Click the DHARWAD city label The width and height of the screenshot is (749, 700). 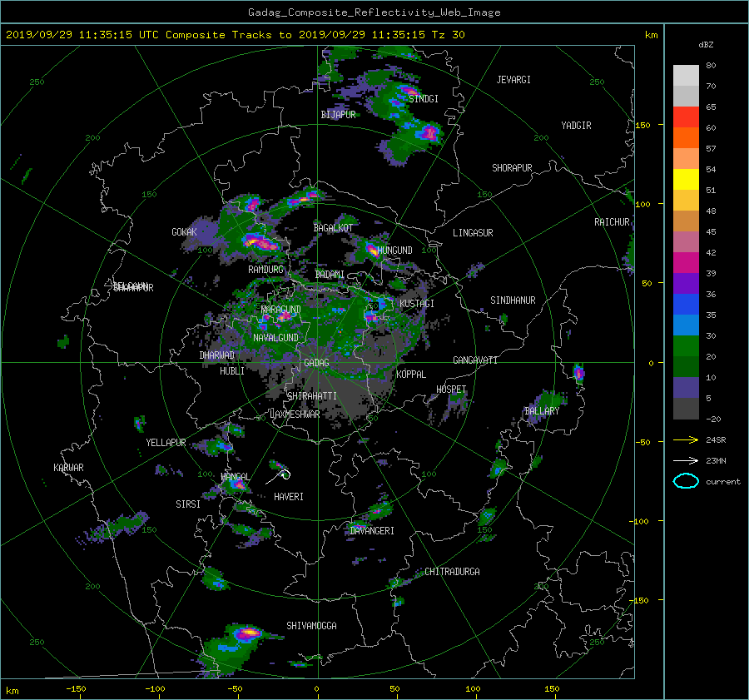tap(217, 355)
